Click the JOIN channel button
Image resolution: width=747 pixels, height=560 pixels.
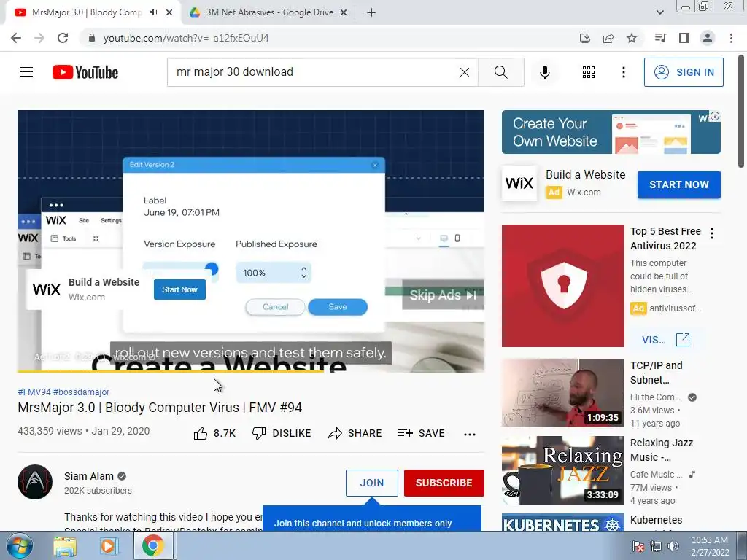click(371, 483)
